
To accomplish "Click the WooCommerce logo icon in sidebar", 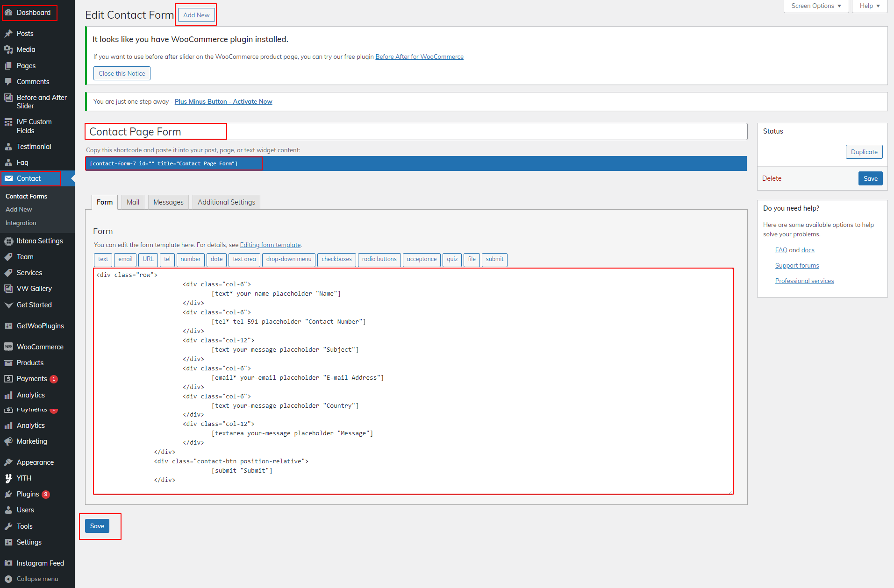I will (8, 347).
